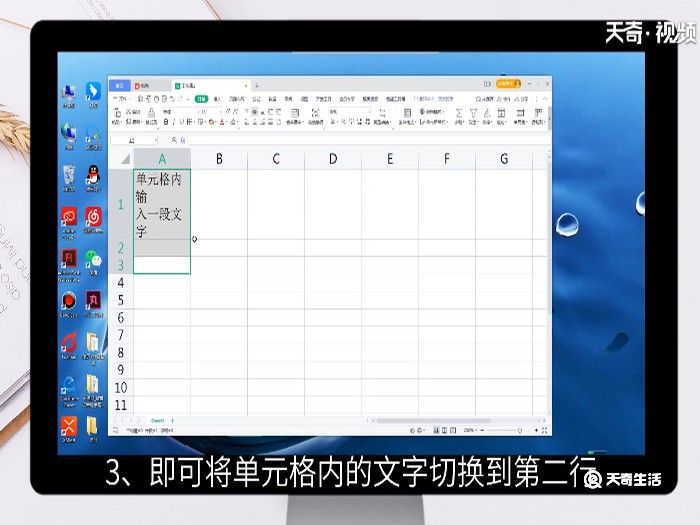Select column D header
The width and height of the screenshot is (700, 525).
pos(333,158)
